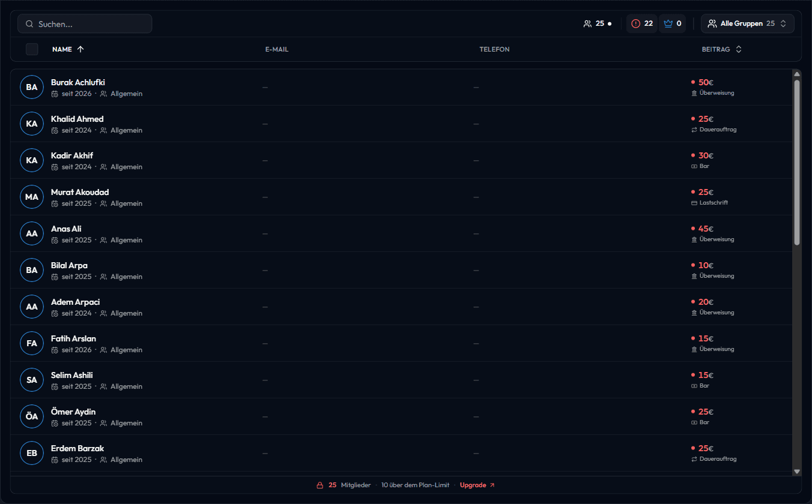
Task: Click recurring icon in Erdem Barzak row
Action: point(694,459)
